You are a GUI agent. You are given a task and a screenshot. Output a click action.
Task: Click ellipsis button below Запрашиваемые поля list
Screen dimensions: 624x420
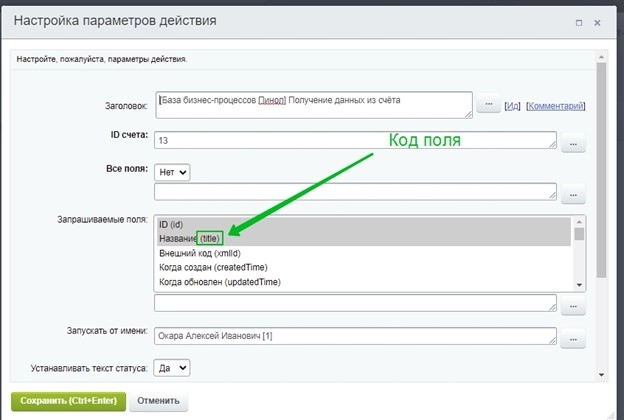coord(573,303)
